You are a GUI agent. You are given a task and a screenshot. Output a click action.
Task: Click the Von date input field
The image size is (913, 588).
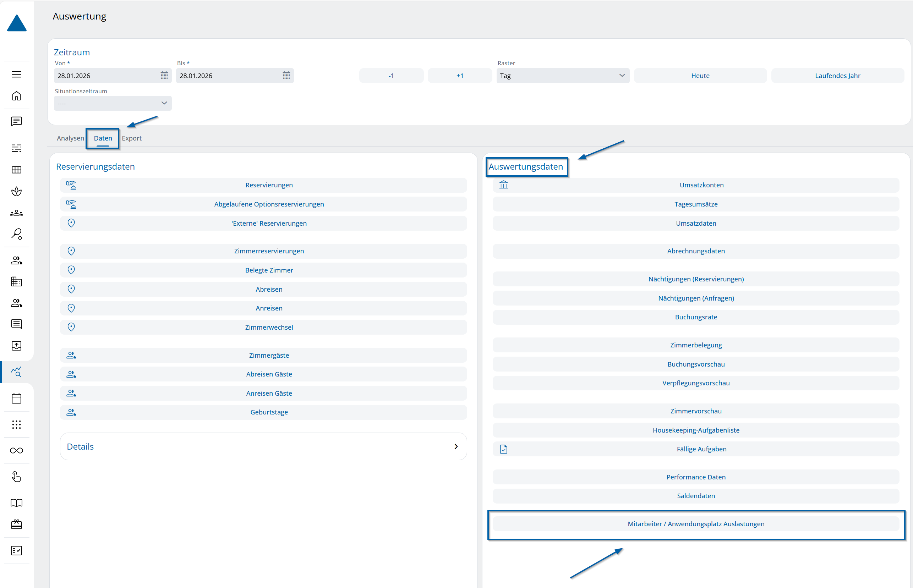tap(106, 76)
